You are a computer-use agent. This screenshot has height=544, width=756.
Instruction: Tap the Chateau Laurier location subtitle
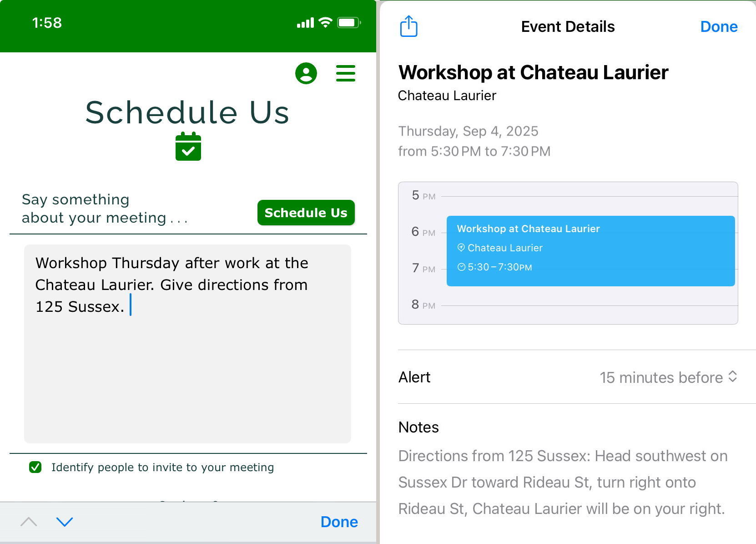447,96
